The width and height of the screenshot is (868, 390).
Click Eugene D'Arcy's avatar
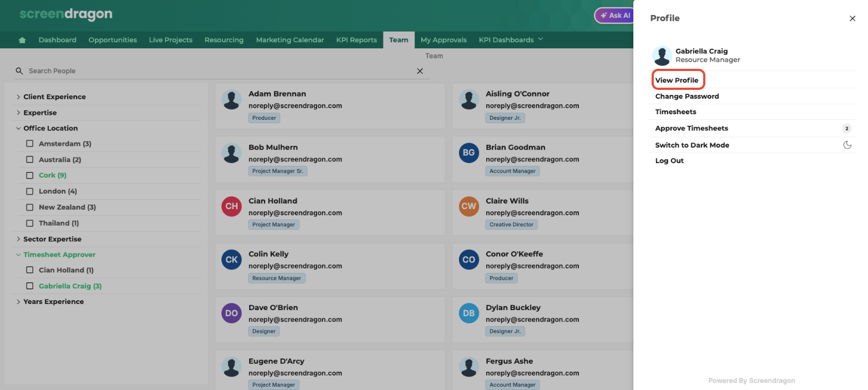tap(231, 367)
